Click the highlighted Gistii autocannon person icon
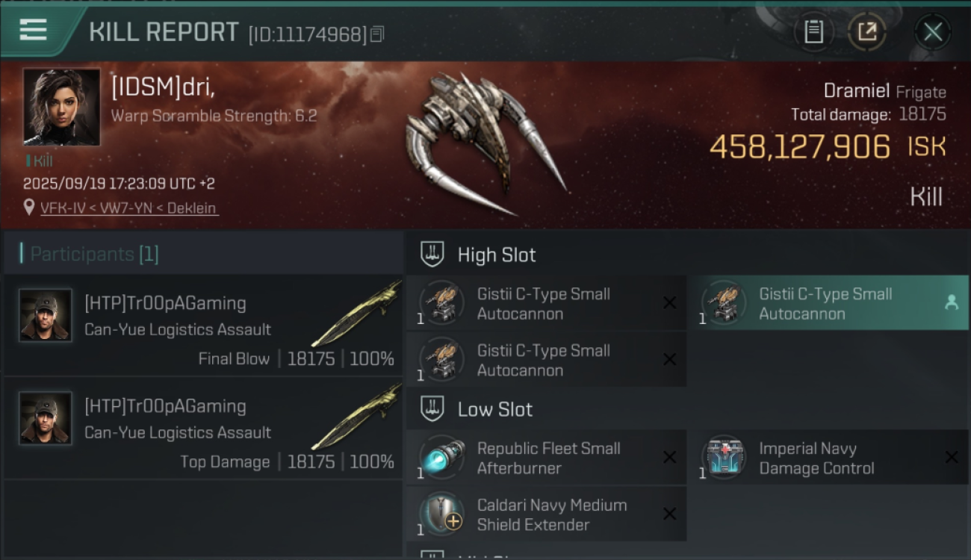Viewport: 971px width, 560px height. 952,302
